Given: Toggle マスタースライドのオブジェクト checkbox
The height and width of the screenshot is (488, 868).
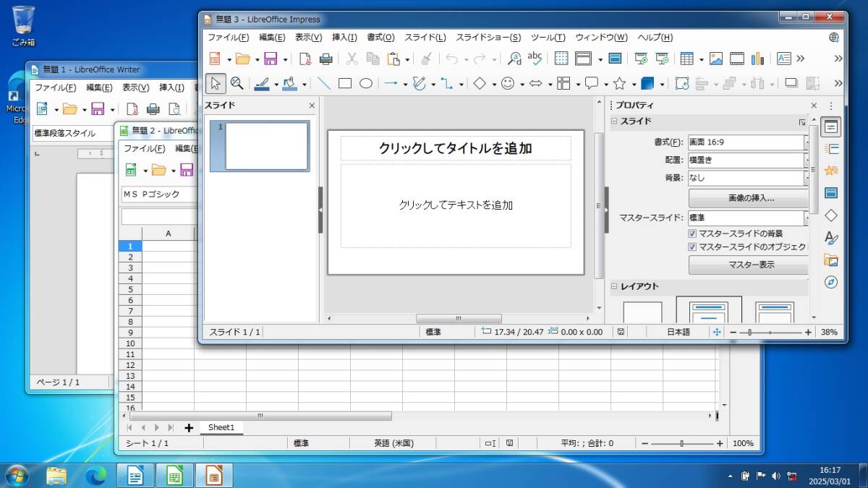Looking at the screenshot, I should [692, 247].
